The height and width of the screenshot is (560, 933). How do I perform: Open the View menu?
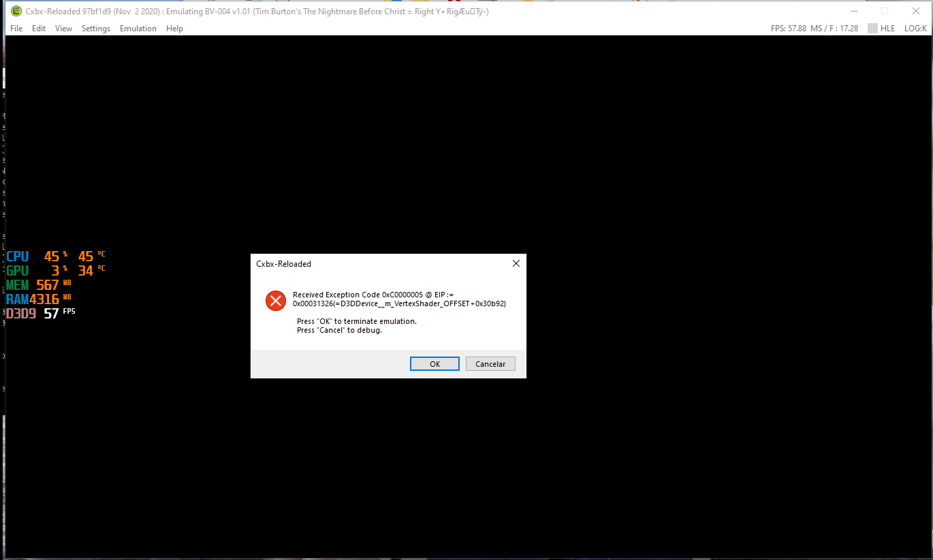[63, 29]
